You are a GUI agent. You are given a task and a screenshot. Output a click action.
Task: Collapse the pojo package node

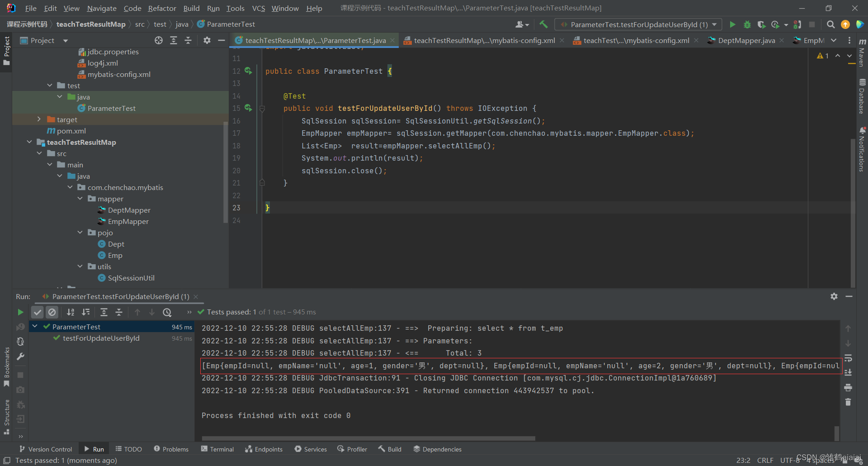pos(80,233)
